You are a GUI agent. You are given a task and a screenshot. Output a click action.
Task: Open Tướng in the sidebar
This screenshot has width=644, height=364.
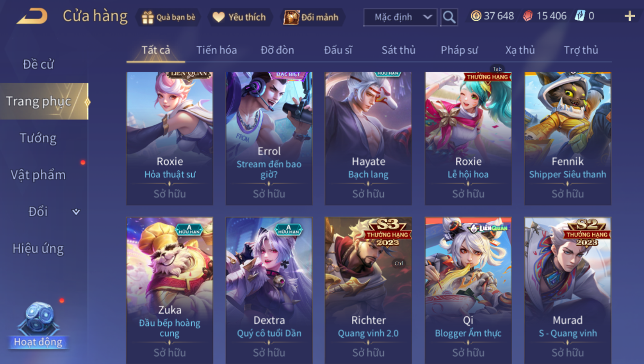click(38, 138)
